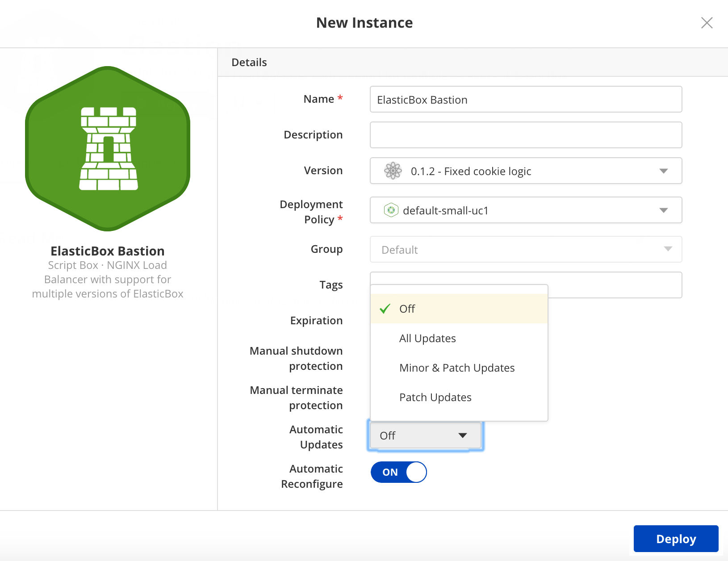Click the Automatic Updates dropdown arrow
The height and width of the screenshot is (561, 728).
[x=463, y=435]
